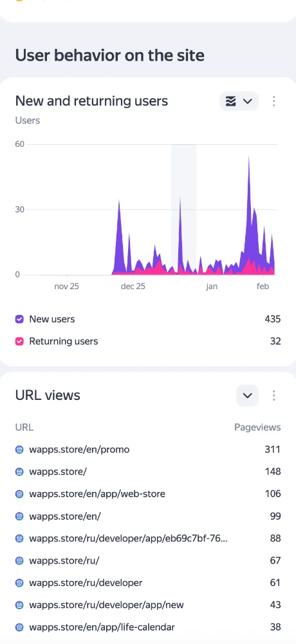Screen dimensions: 296x644
Task: Click site icon beside wapps.store/ru/developer/app/new
Action: pyautogui.click(x=19, y=605)
